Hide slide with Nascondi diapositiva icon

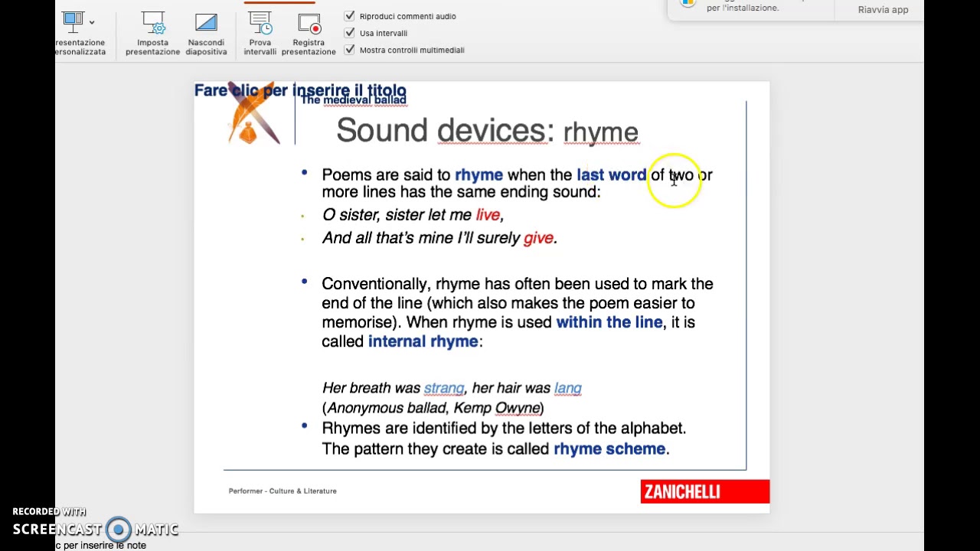206,23
